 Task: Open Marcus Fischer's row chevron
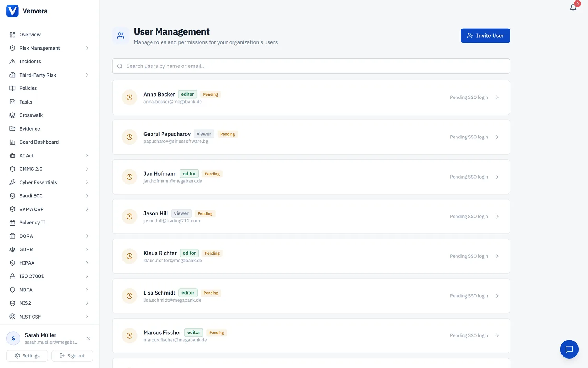[497, 336]
